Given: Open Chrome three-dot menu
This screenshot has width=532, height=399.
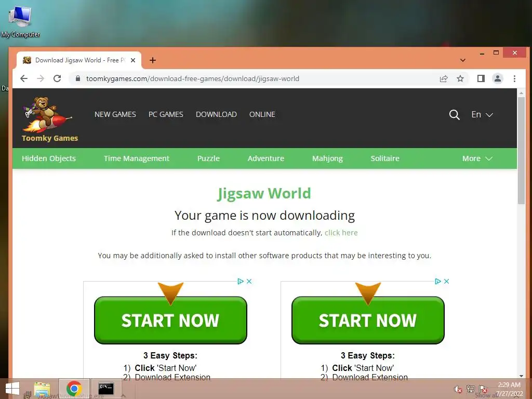Looking at the screenshot, I should [x=514, y=79].
